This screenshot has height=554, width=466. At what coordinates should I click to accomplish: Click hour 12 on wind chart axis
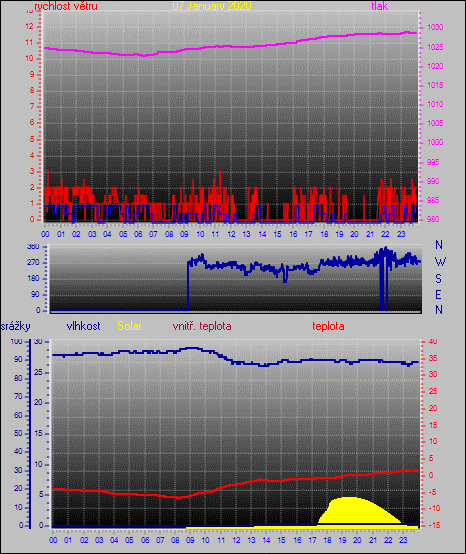click(x=231, y=234)
